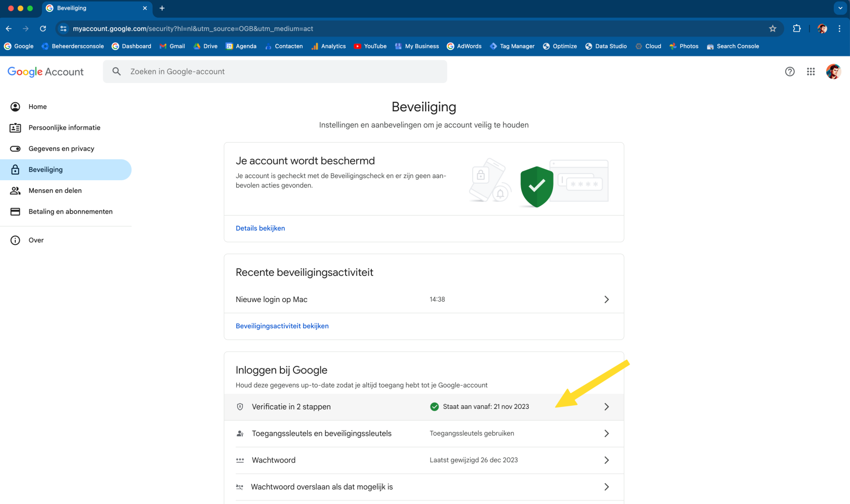Bookmark this page with the star icon
The image size is (850, 504).
773,29
